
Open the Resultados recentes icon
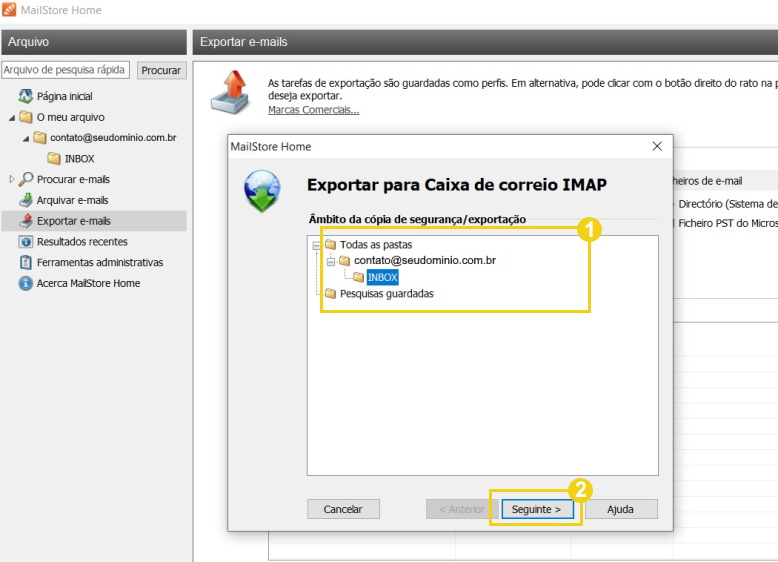point(25,242)
